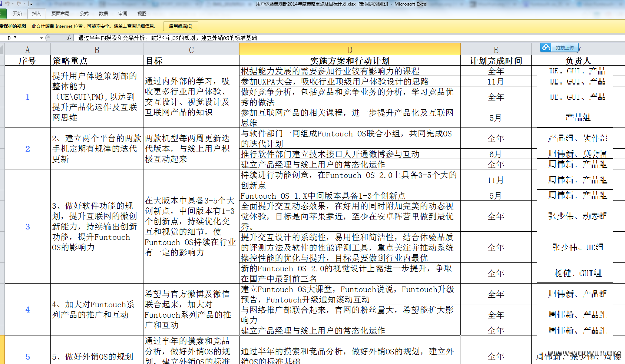Select column D header
Screen dimensions: 625x364
(350, 50)
